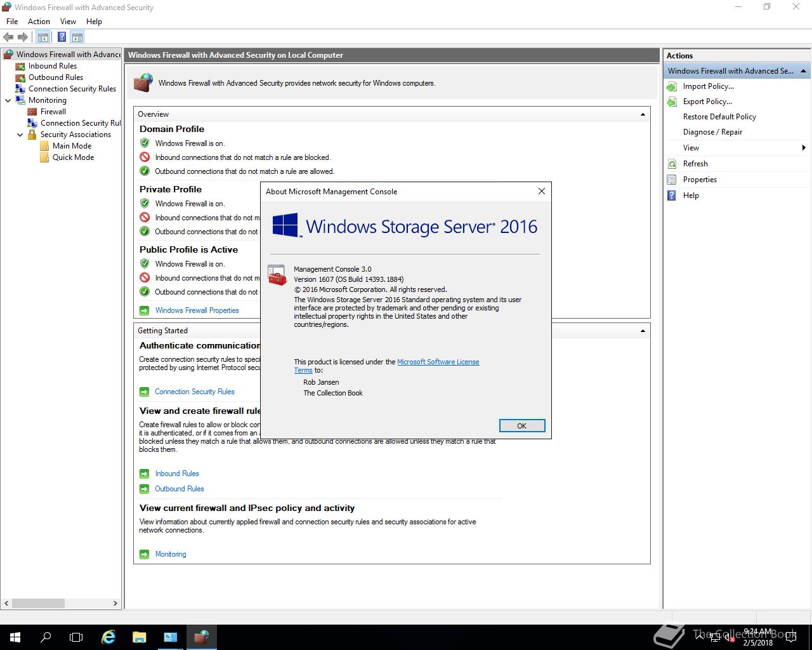Click scroll left arrow in tree pane
Image resolution: width=812 pixels, height=650 pixels.
6,604
